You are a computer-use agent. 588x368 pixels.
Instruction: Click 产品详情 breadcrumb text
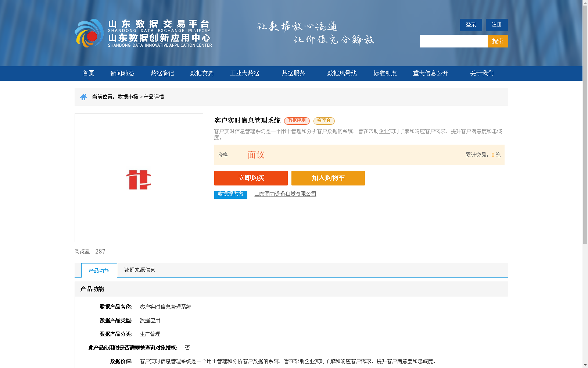[x=154, y=97]
